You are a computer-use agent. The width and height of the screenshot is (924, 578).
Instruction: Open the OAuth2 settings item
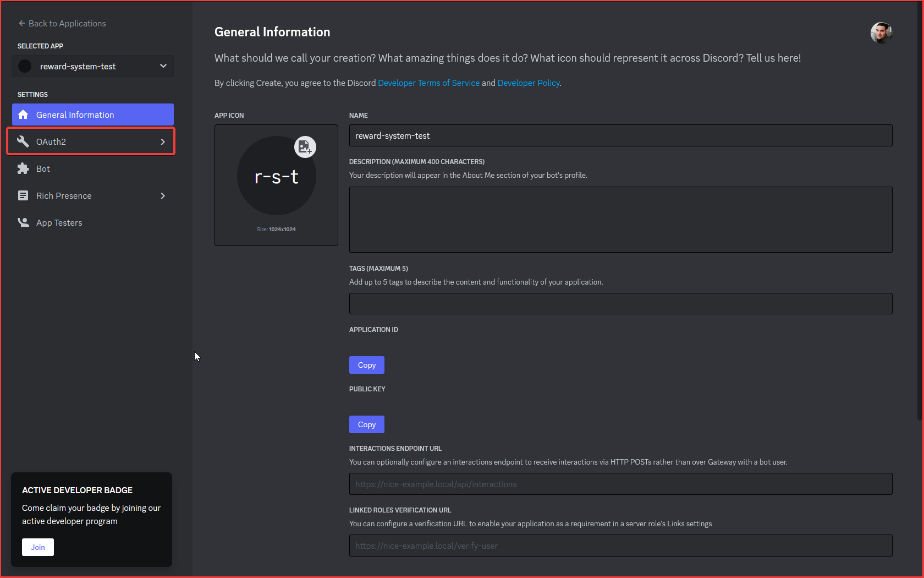coord(91,141)
